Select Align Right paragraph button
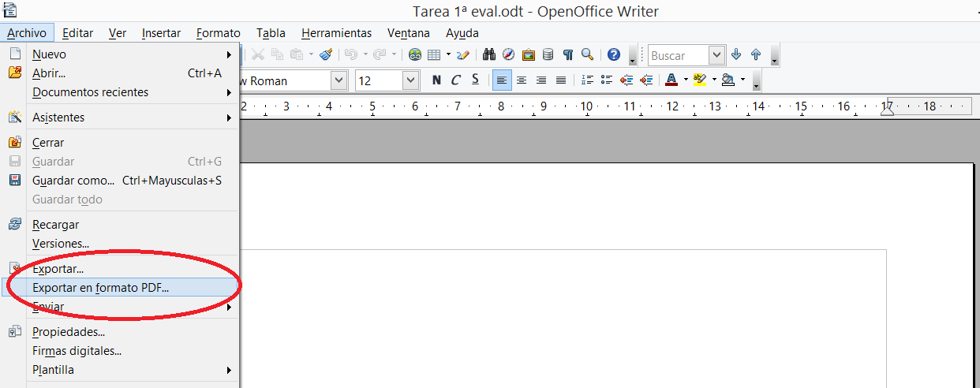The image size is (980, 388). tap(541, 80)
